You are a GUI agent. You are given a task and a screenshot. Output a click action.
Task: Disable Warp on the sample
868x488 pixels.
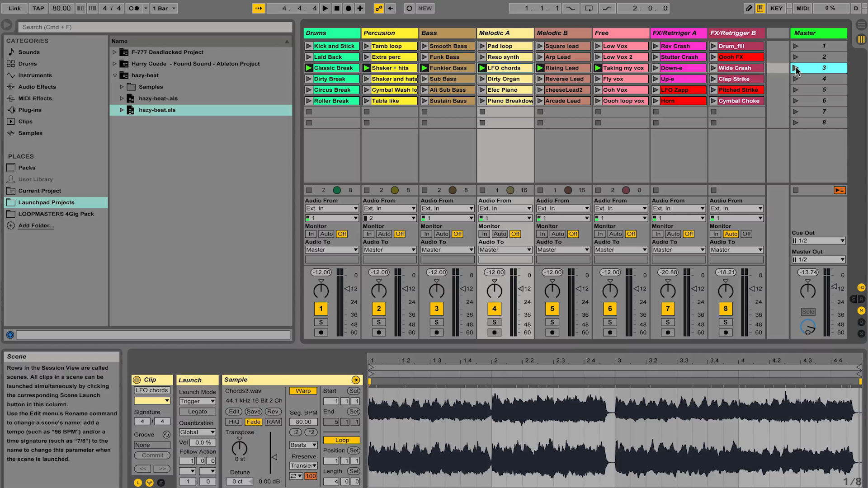pos(303,391)
